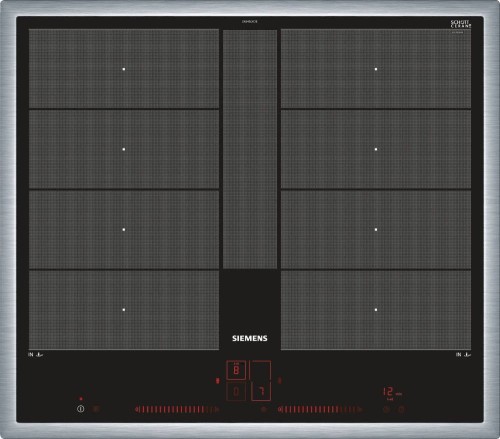500x439 pixels.
Task: Tap the left IN induction symbol
Action: 35,355
